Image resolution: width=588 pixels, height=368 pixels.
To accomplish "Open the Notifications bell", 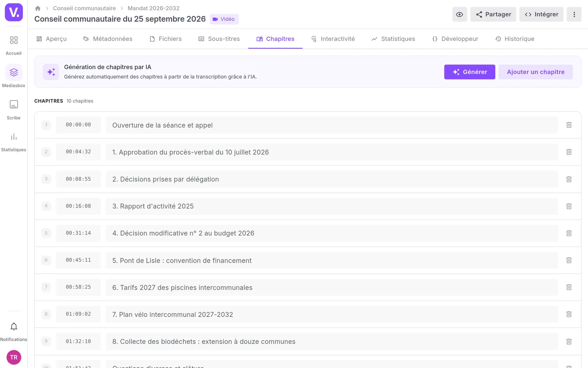I will point(14,332).
